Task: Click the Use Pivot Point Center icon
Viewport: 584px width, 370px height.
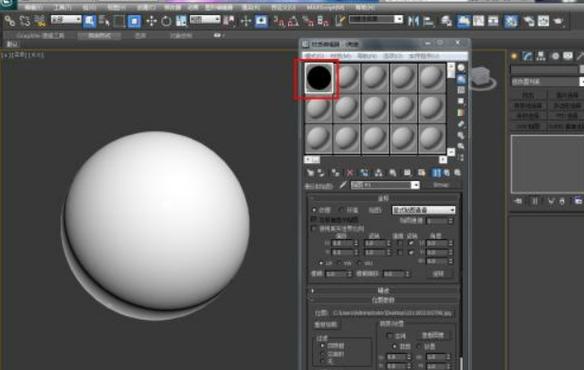Action: coord(229,21)
